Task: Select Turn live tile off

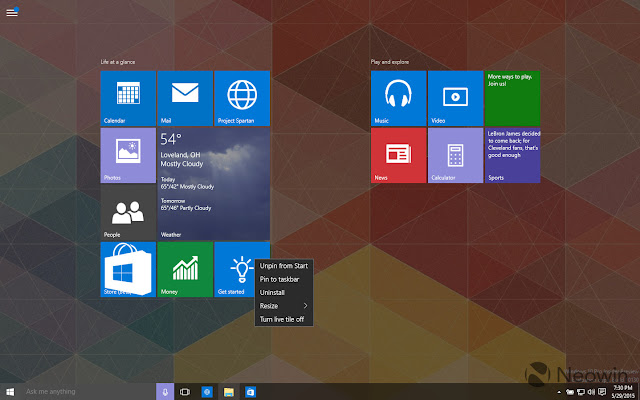Action: point(284,319)
